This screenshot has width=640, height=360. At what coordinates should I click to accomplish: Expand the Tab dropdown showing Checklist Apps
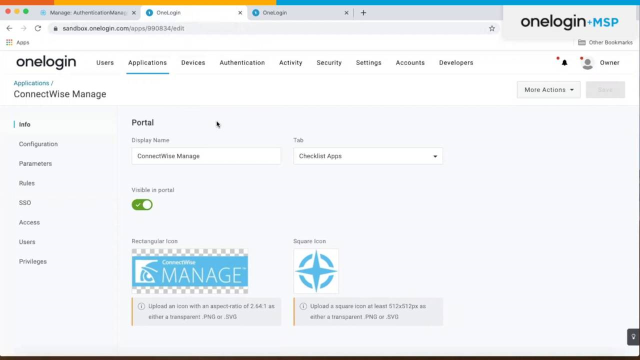pos(368,156)
